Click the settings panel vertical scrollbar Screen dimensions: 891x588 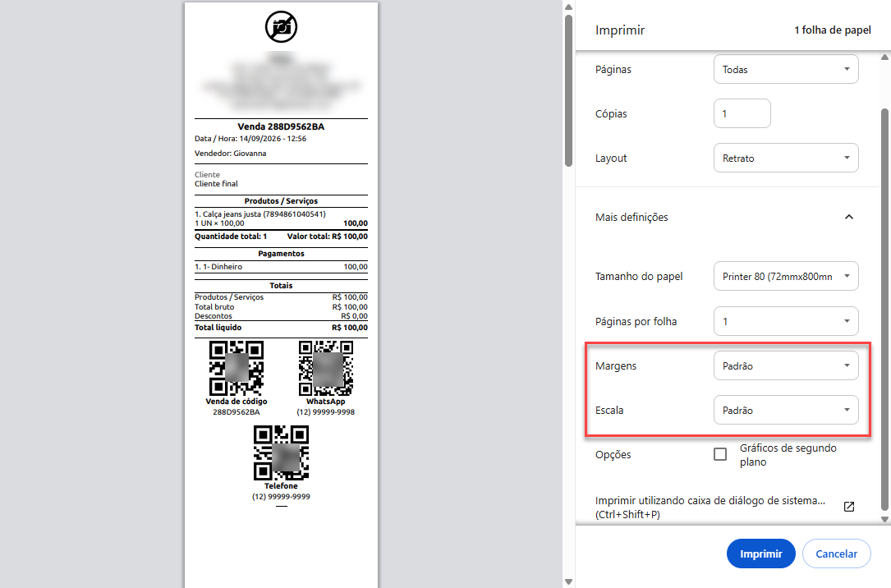pyautogui.click(x=884, y=310)
